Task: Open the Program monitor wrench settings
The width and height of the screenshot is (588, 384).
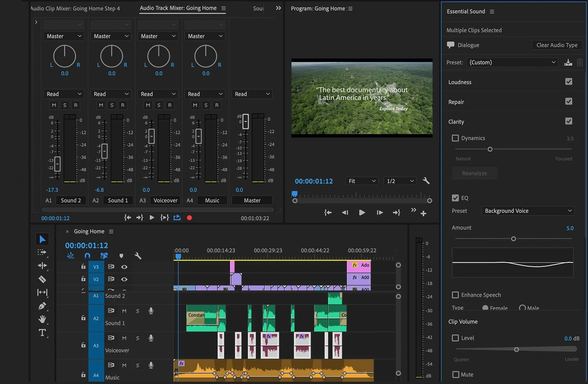Action: [426, 181]
